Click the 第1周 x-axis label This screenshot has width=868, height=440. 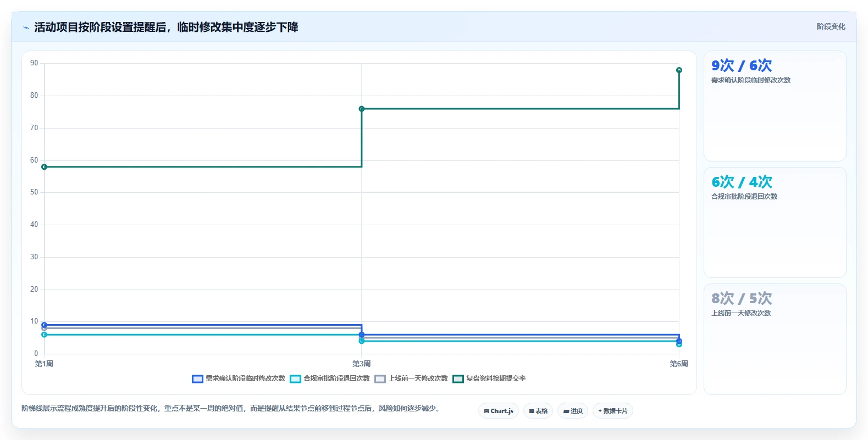45,364
